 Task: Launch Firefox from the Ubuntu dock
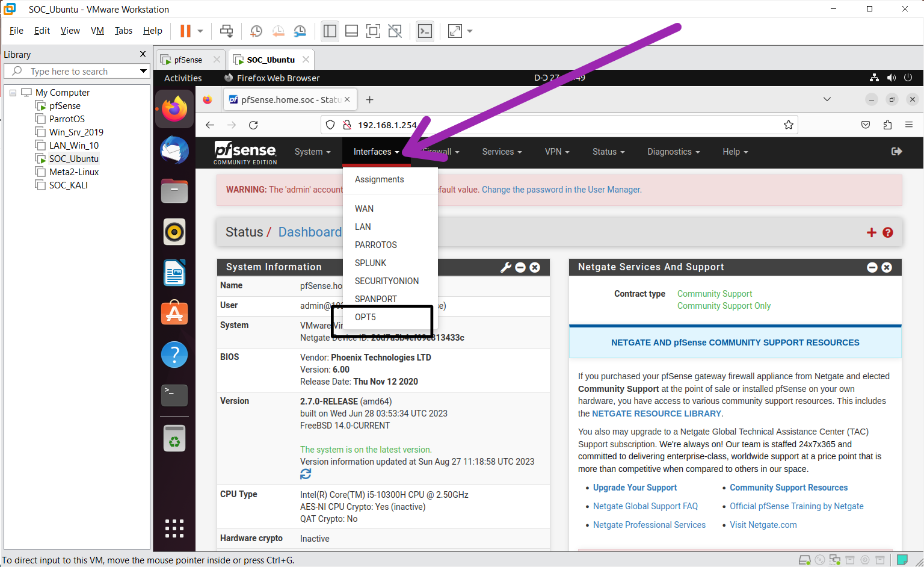174,109
